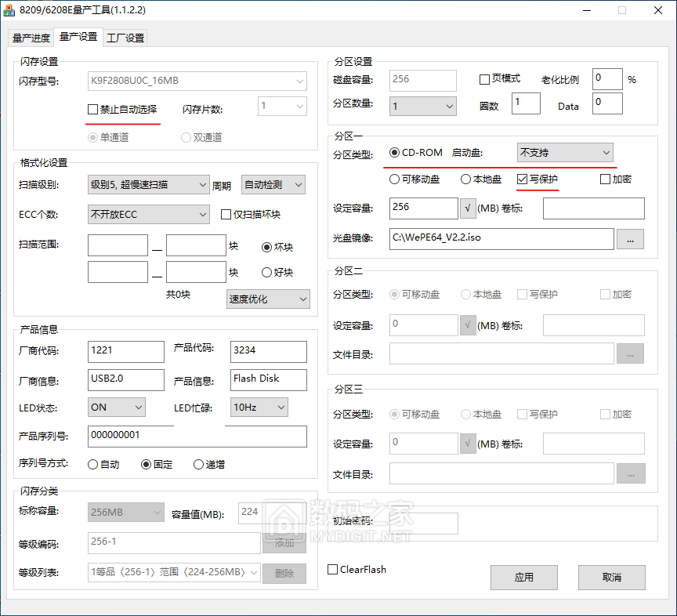
Task: Switch to the 量产进度 tab
Action: click(30, 37)
